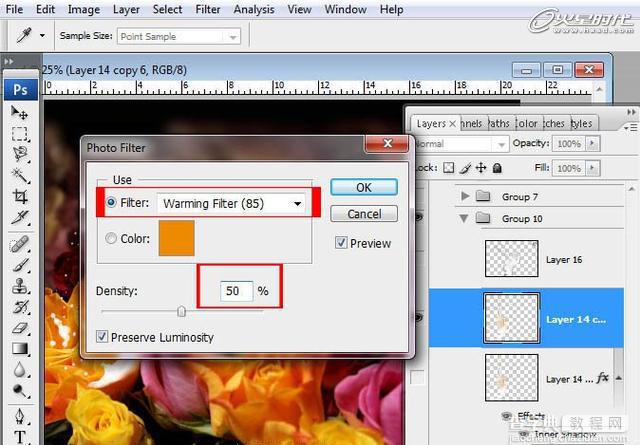Screen dimensions: 640x445
Task: Select the Color radio button
Action: [x=111, y=238]
